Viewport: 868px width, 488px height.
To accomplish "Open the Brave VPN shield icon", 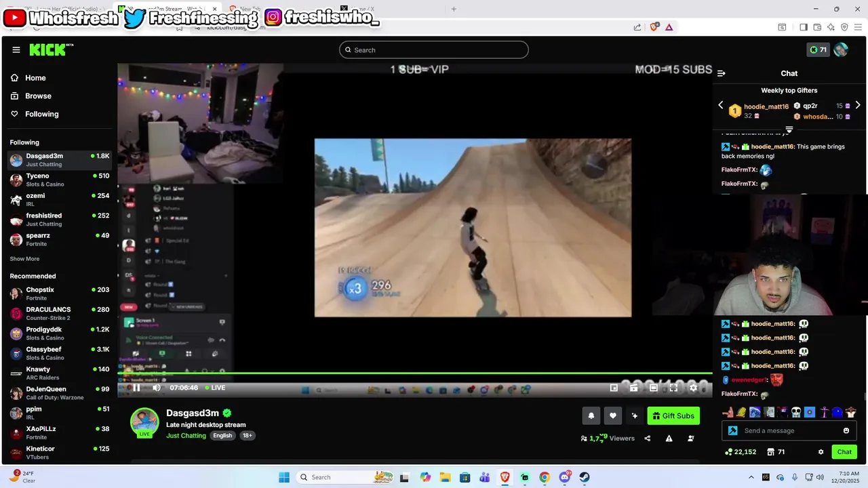I will click(844, 27).
